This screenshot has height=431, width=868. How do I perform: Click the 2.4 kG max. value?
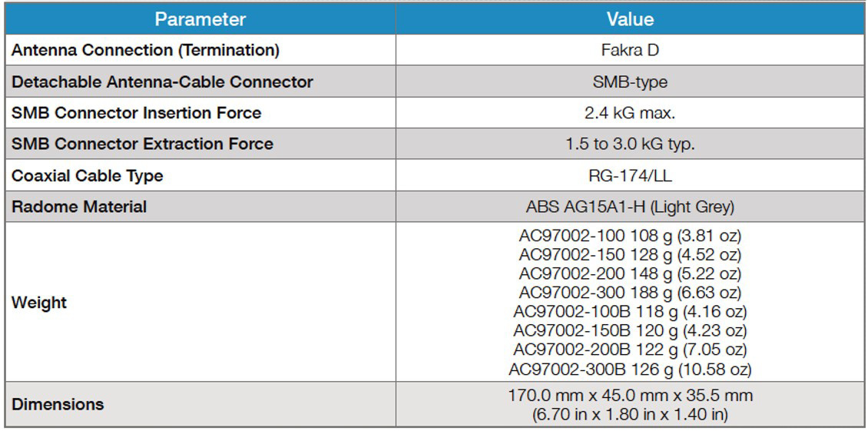(x=630, y=113)
